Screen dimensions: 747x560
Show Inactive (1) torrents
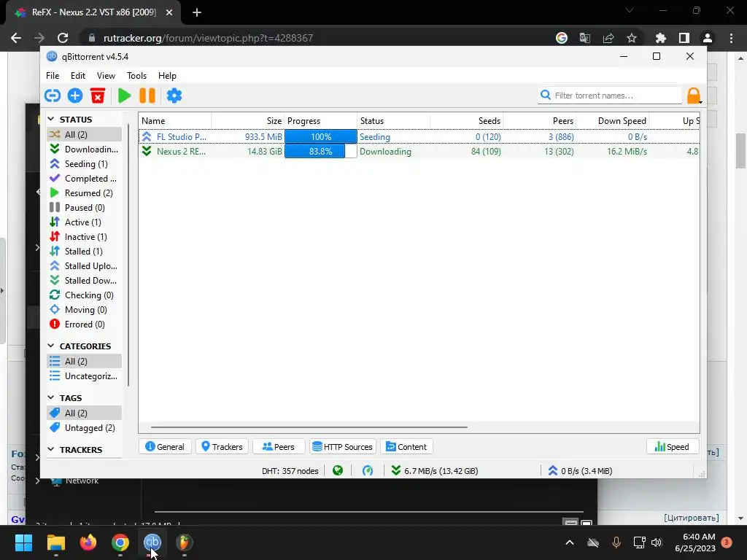click(85, 237)
